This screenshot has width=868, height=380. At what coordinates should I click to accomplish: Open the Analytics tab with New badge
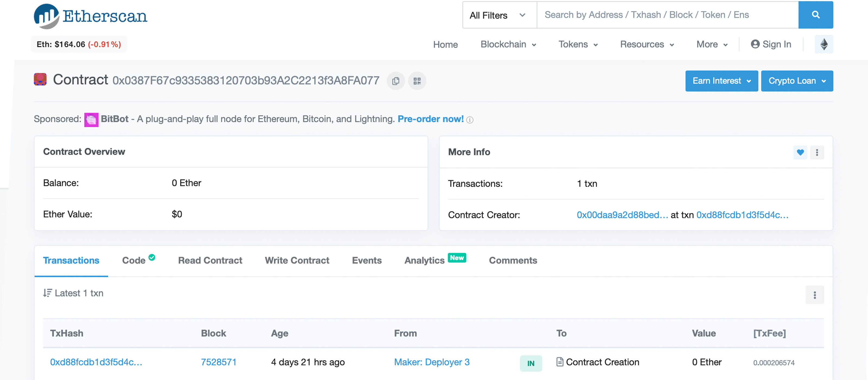[424, 260]
